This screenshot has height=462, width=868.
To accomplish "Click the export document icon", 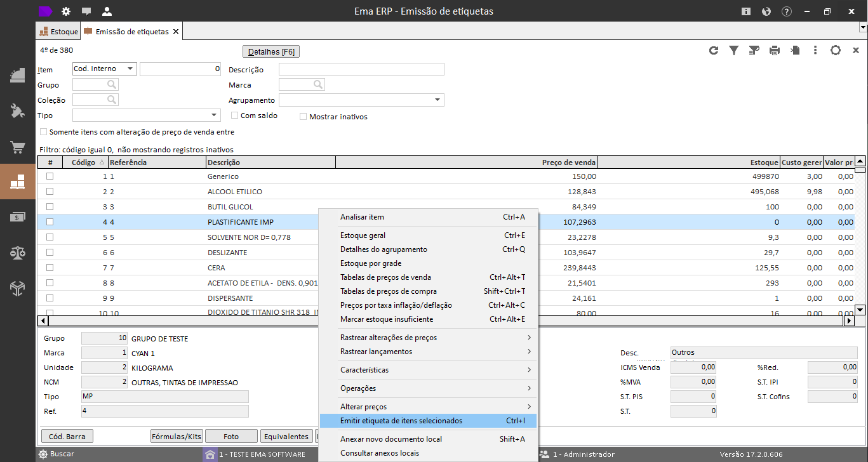I will coord(795,51).
